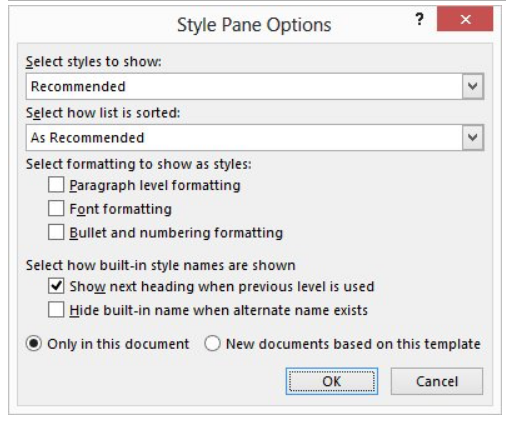Click the Cancel button
This screenshot has width=506, height=421.
pos(437,381)
